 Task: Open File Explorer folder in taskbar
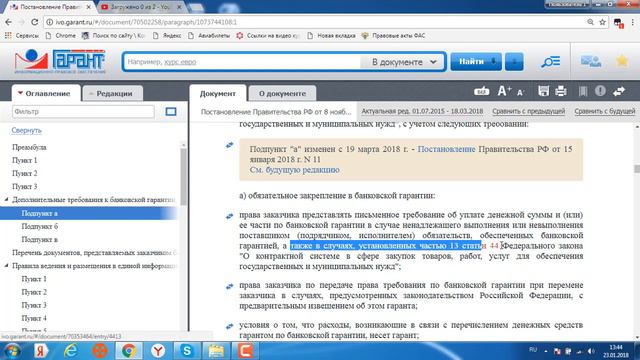click(x=216, y=351)
